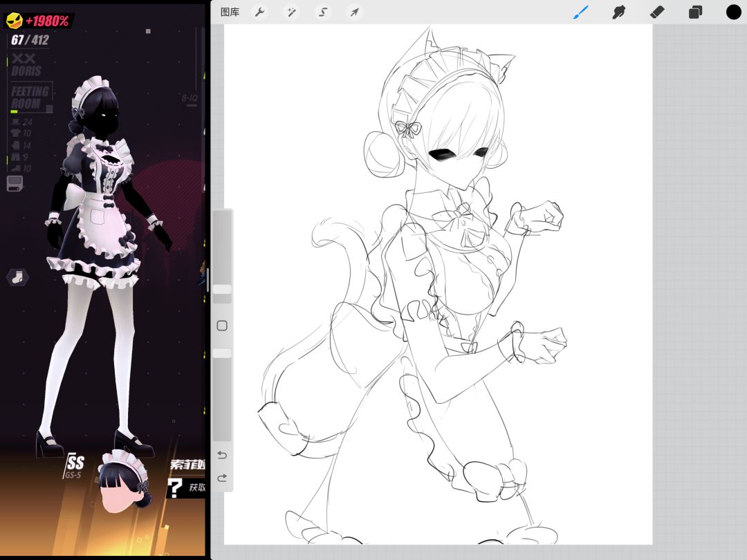Select the Brush tool
This screenshot has width=747, height=560.
581,12
